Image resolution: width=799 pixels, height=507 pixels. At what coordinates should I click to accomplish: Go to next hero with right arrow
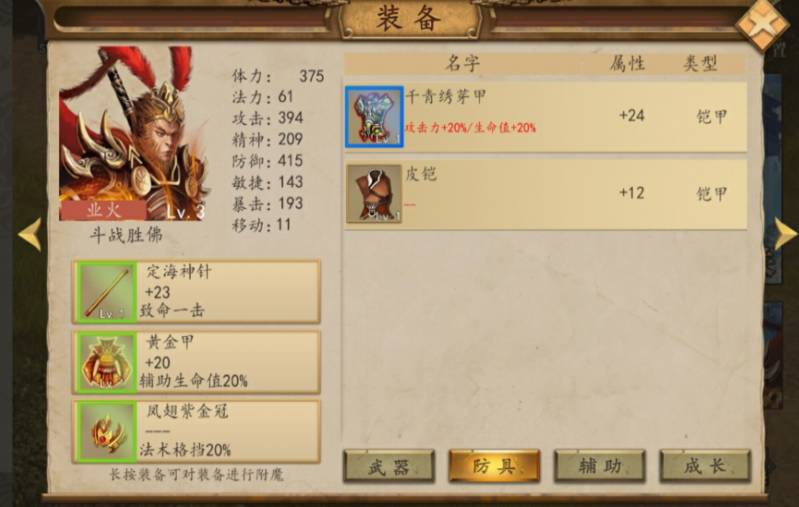pos(785,234)
